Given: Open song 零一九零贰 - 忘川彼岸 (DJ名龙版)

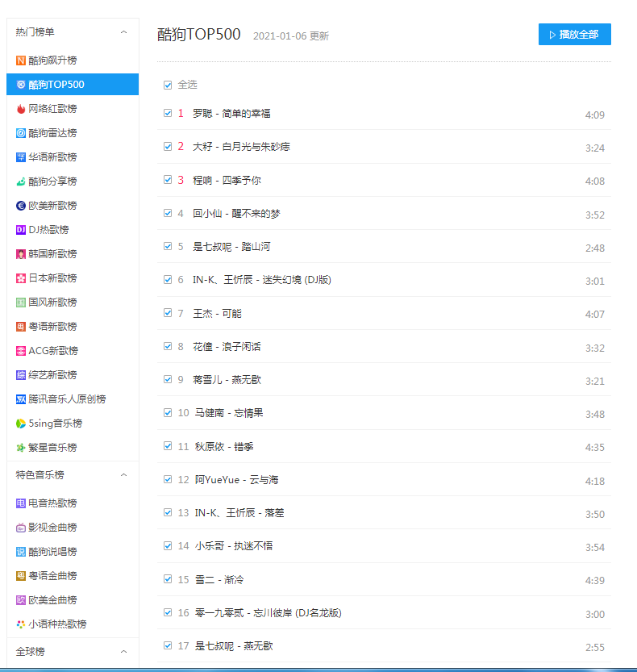Looking at the screenshot, I should point(269,613).
